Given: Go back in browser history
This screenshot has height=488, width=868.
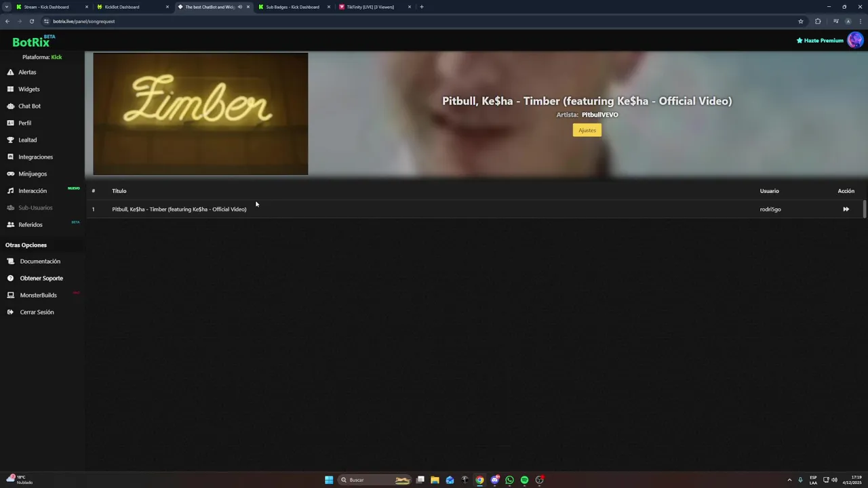Looking at the screenshot, I should tap(7, 21).
